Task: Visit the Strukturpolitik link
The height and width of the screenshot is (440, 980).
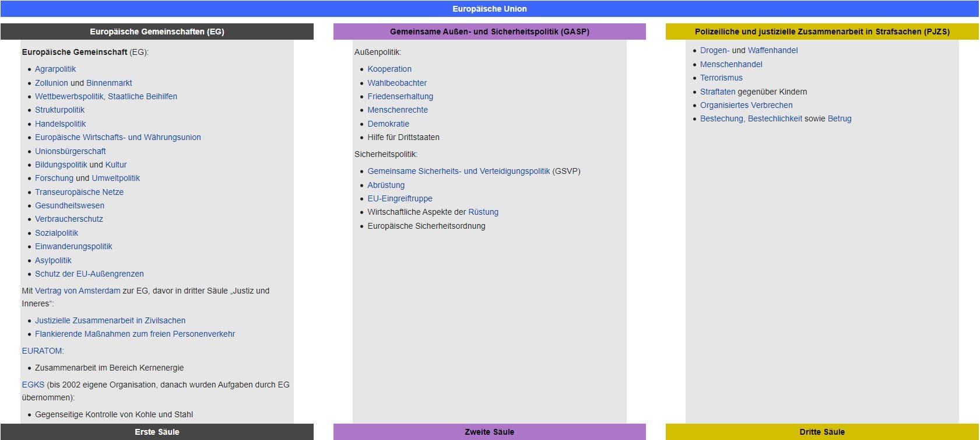Action: [x=59, y=110]
